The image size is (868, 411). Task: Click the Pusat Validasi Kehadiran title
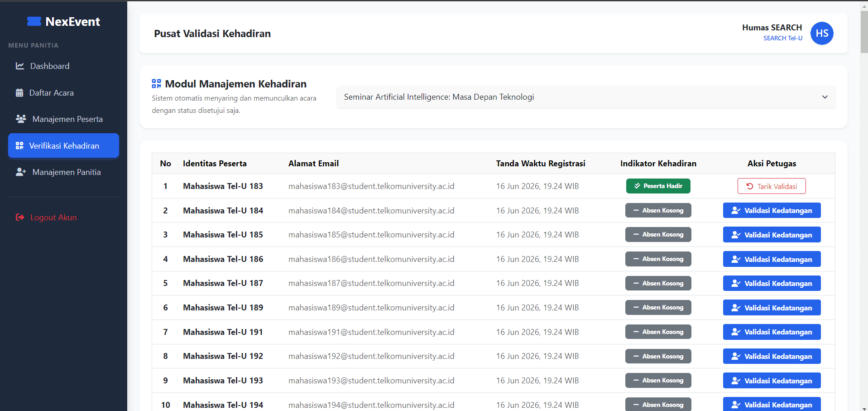pyautogui.click(x=212, y=34)
